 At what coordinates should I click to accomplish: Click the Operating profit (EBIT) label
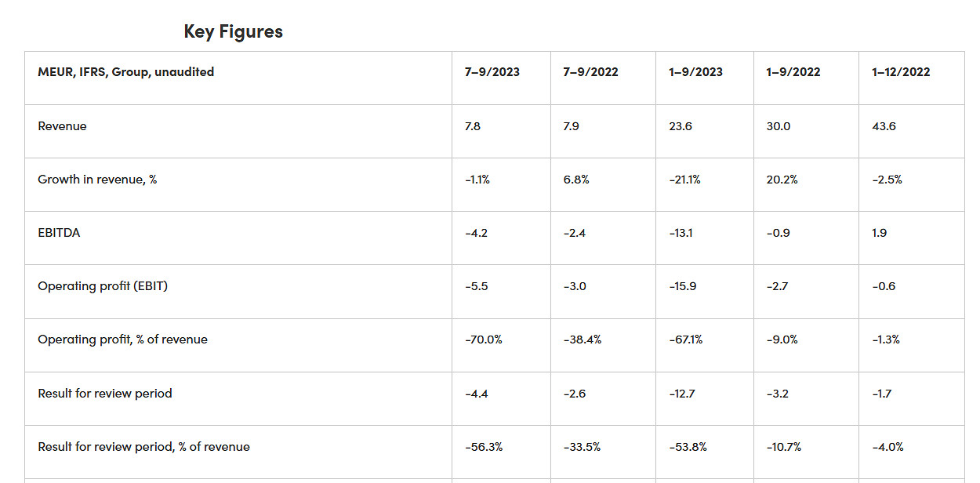[103, 286]
